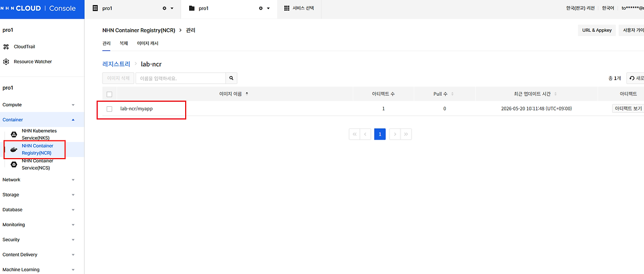Click the organization building icon tab pro1
644x274 pixels.
pos(95,9)
